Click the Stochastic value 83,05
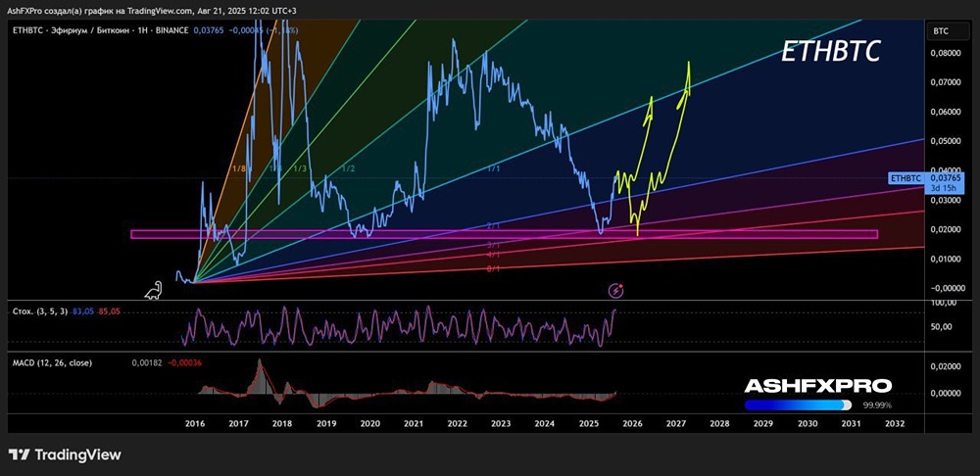 [83, 310]
